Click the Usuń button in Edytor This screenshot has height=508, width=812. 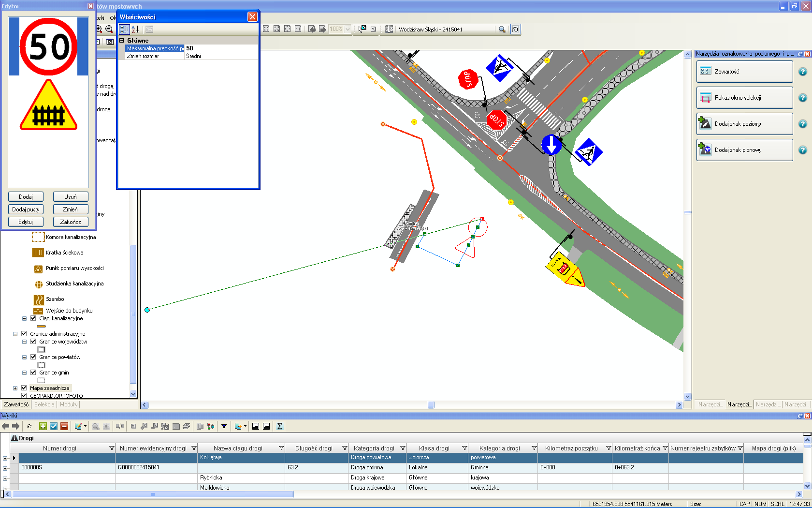point(71,197)
